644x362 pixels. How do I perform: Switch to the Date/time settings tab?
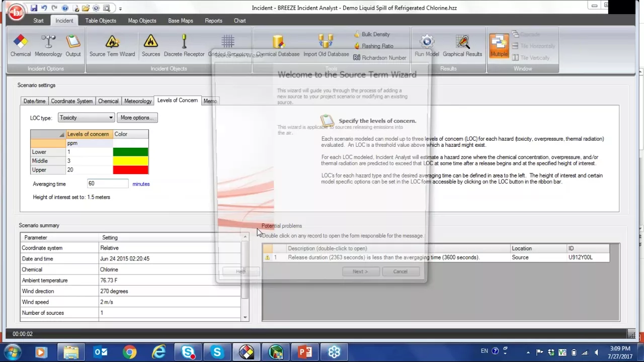pos(34,101)
